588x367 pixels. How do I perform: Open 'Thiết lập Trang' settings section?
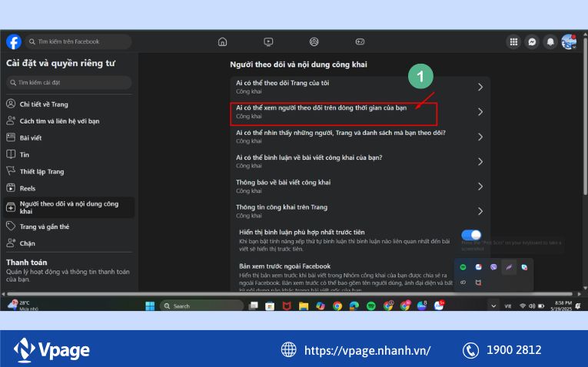click(68, 171)
